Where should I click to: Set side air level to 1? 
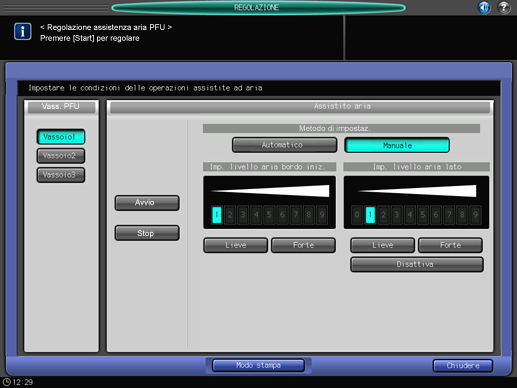point(370,215)
